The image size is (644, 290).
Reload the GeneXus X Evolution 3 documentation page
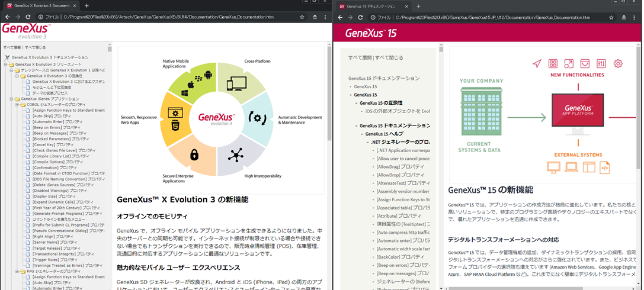(28, 17)
